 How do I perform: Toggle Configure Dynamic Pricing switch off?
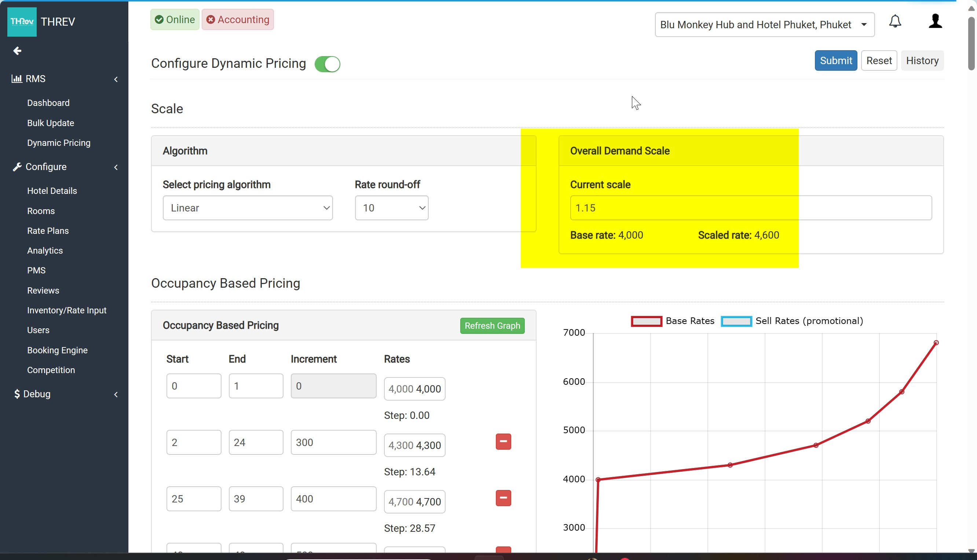coord(327,64)
